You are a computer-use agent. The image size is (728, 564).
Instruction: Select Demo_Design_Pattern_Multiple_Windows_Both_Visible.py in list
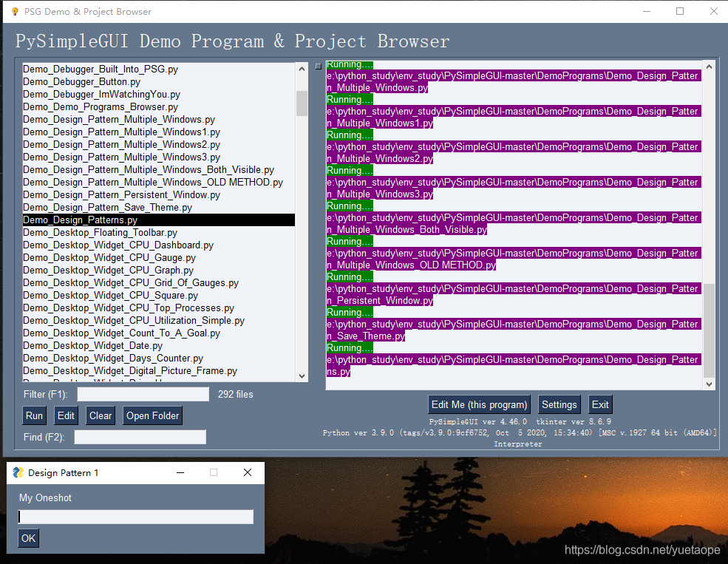[159, 169]
